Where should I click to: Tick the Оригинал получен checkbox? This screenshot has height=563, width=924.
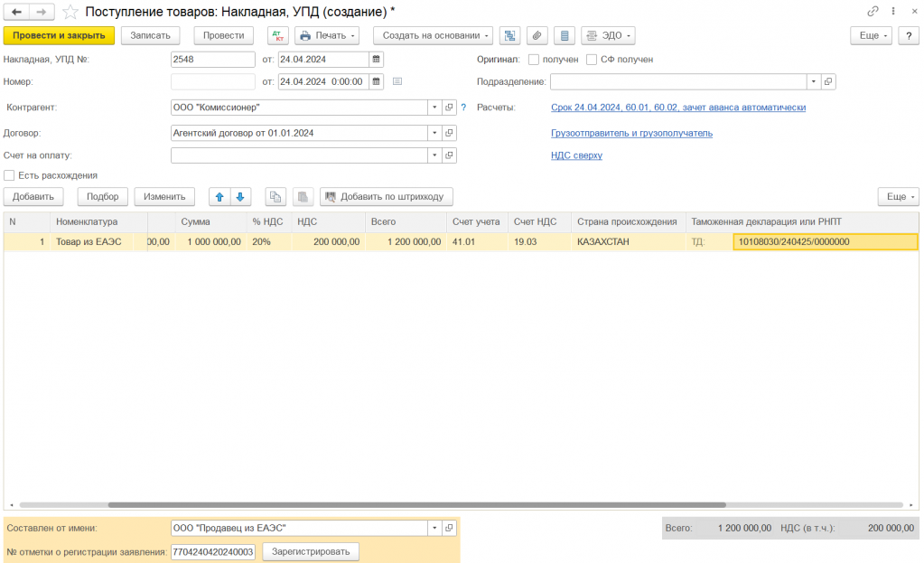(534, 60)
